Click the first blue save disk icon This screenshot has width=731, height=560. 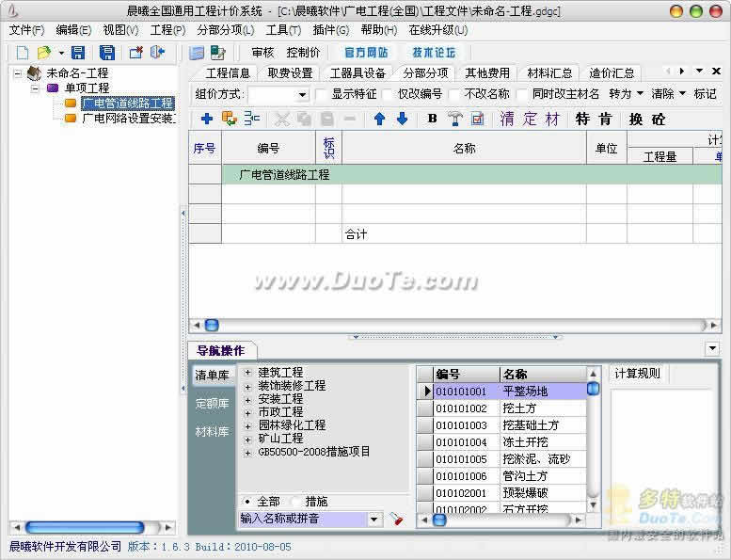[x=78, y=53]
